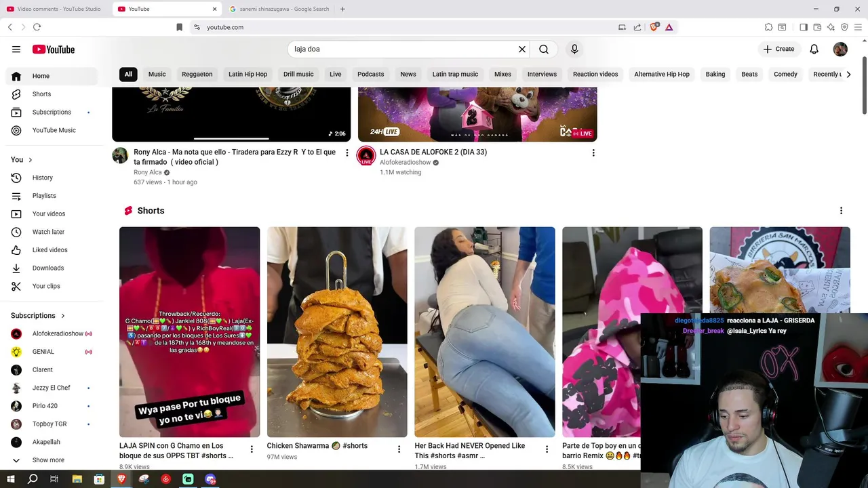Click the Brave Rewards triangle icon

coord(669,27)
